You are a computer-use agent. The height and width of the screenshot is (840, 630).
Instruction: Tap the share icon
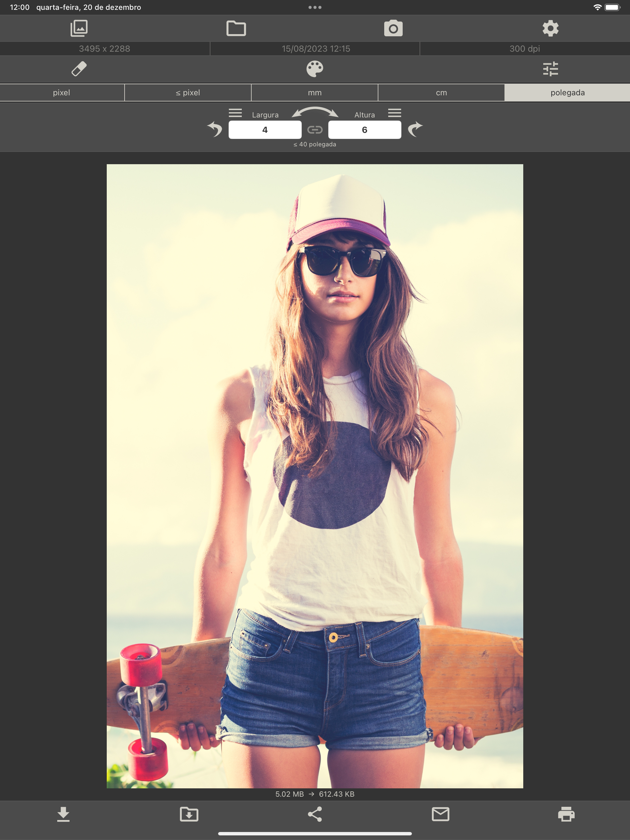[315, 814]
